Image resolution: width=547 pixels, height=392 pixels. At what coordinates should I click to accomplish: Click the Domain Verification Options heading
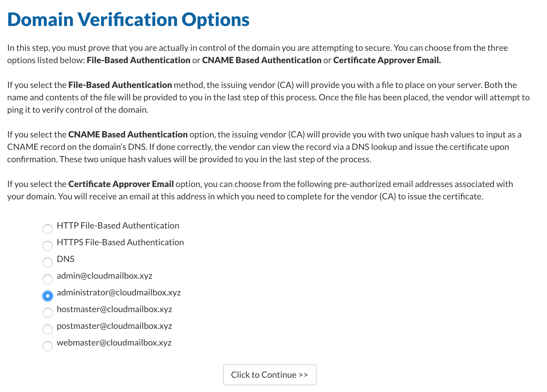point(128,20)
